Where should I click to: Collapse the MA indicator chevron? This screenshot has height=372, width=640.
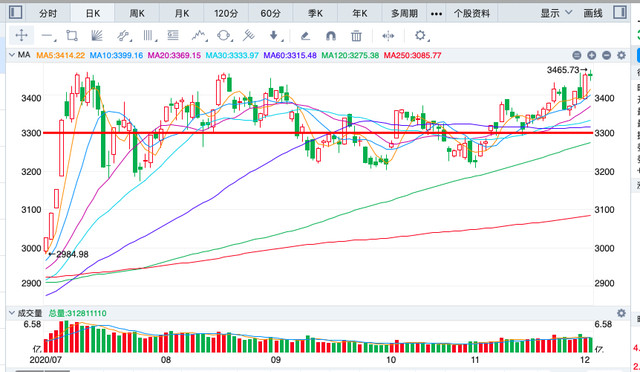point(12,55)
